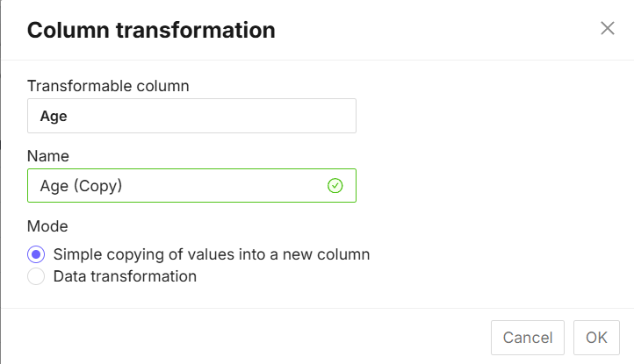
Task: Click the bold 'Age' text value
Action: 54,116
